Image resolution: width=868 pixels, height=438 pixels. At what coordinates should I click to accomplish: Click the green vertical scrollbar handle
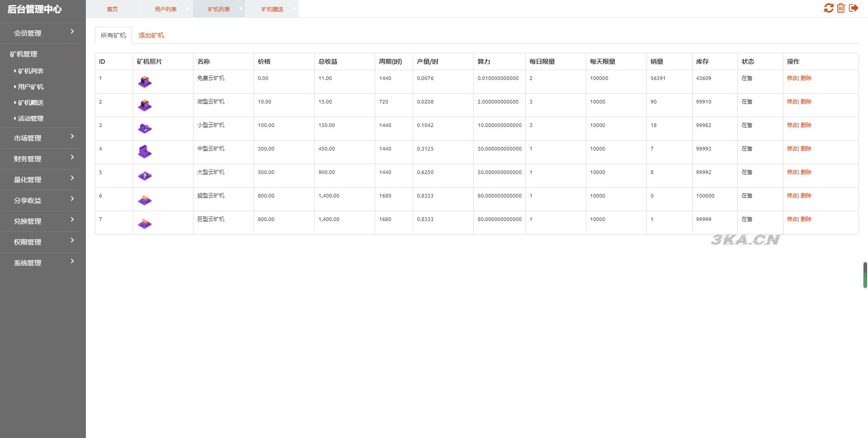(865, 275)
